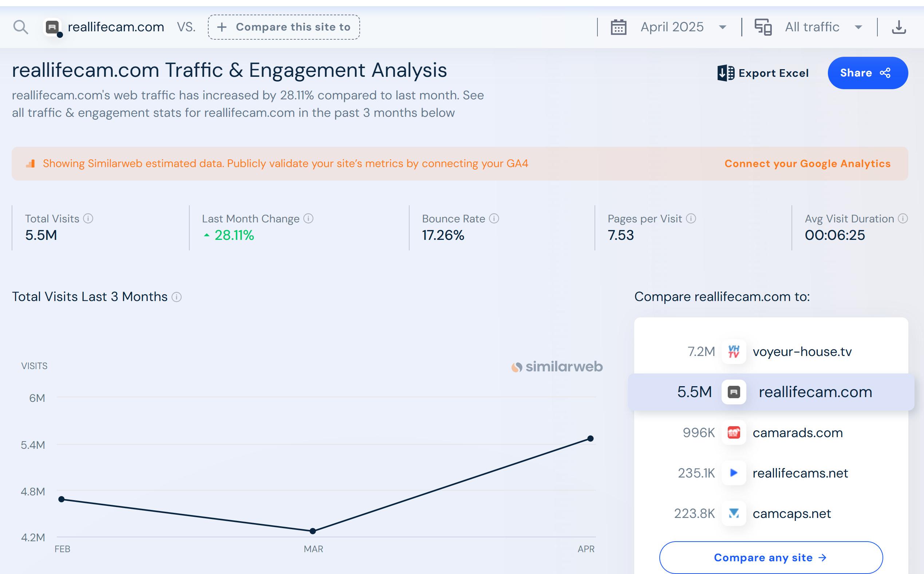The height and width of the screenshot is (574, 924).
Task: Click Compare this site to field
Action: (x=284, y=27)
